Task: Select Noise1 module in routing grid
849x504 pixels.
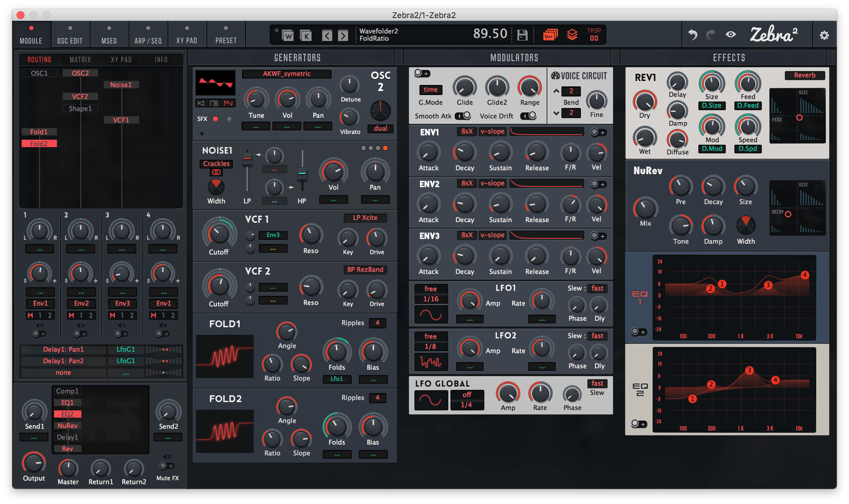Action: click(121, 85)
